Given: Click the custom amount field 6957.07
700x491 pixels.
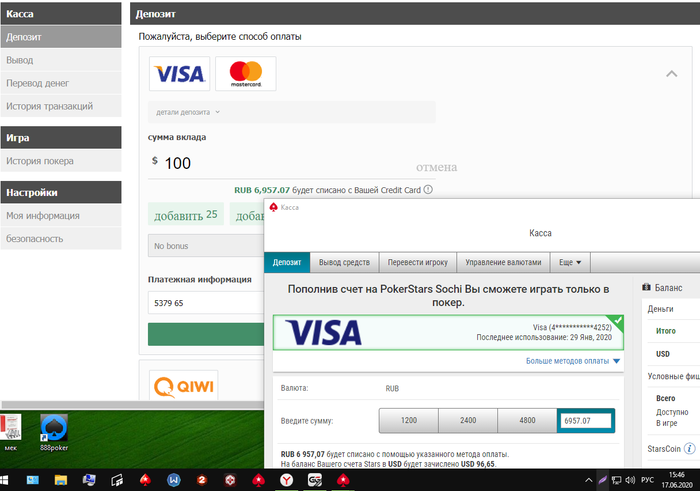Looking at the screenshot, I should pos(587,420).
